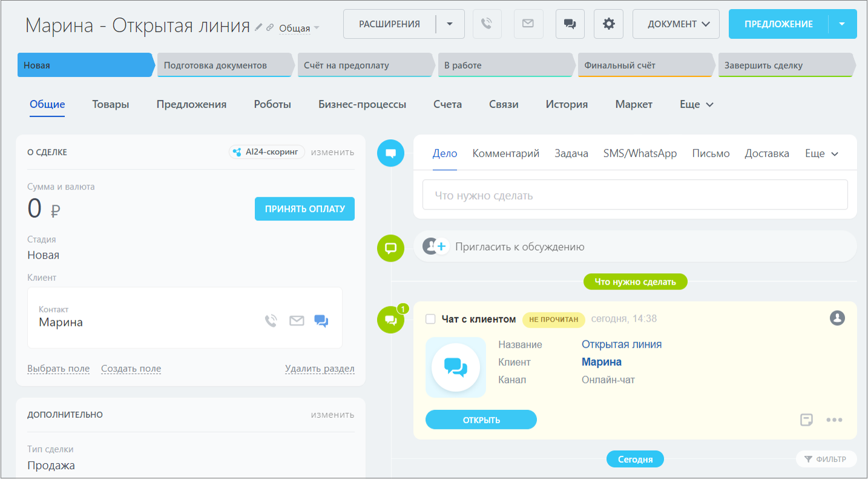Click the large online chat thumbnail

456,368
